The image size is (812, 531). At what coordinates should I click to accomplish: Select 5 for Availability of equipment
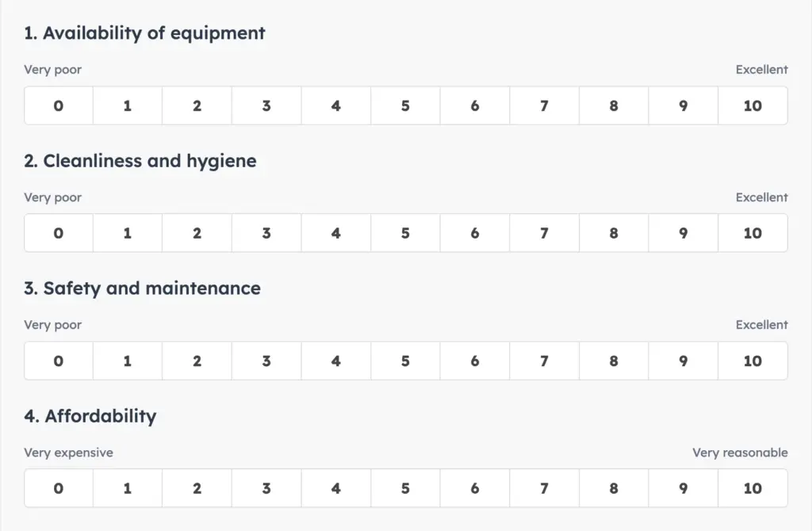[x=405, y=105]
